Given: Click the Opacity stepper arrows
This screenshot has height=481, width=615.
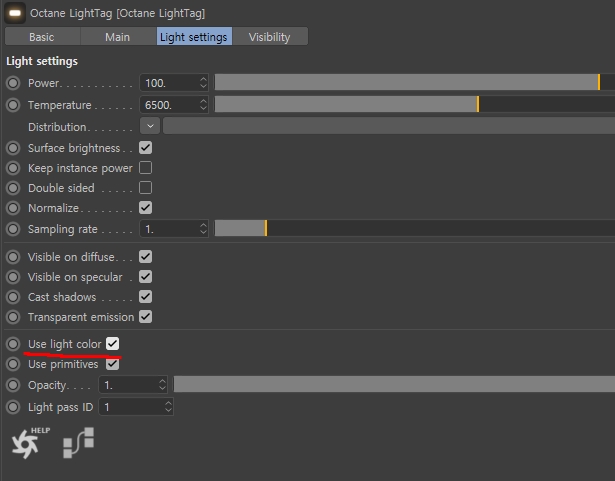Looking at the screenshot, I should pyautogui.click(x=162, y=385).
